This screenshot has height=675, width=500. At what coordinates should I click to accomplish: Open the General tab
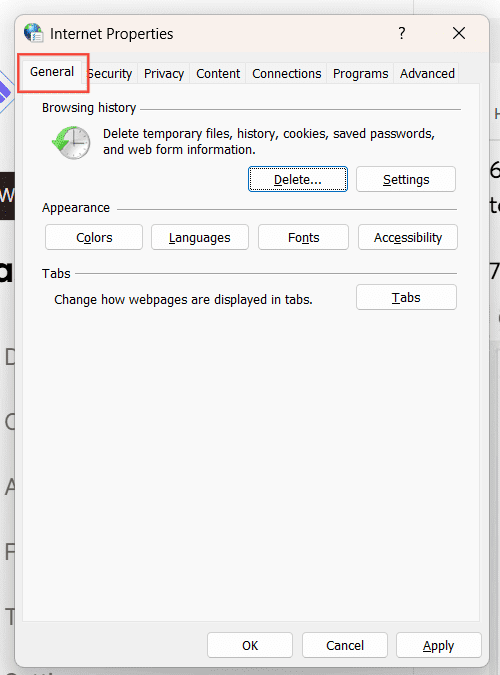[52, 72]
